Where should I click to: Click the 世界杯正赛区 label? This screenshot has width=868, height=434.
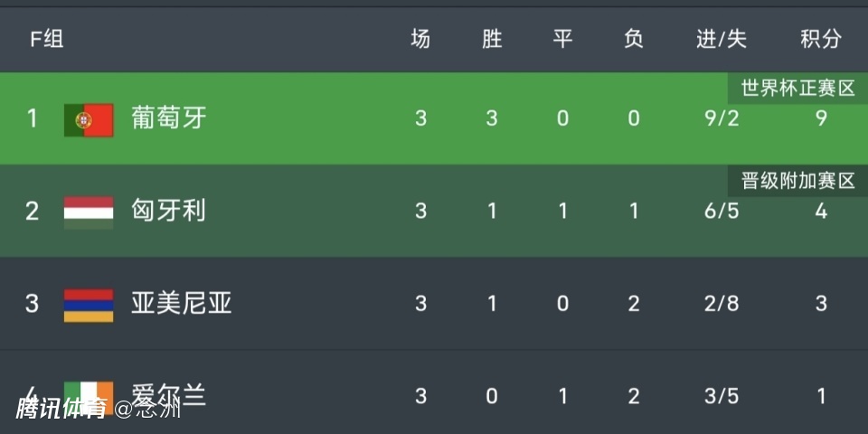click(797, 89)
